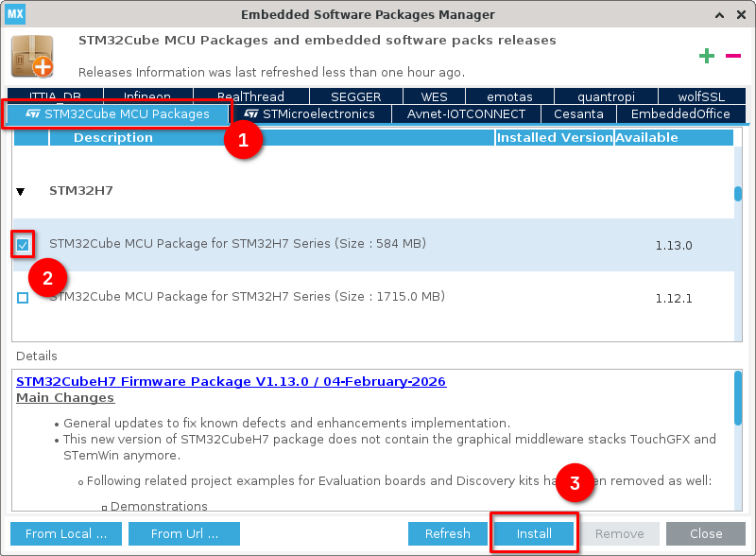This screenshot has width=756, height=556.
Task: Click the From Local button
Action: coord(66,534)
